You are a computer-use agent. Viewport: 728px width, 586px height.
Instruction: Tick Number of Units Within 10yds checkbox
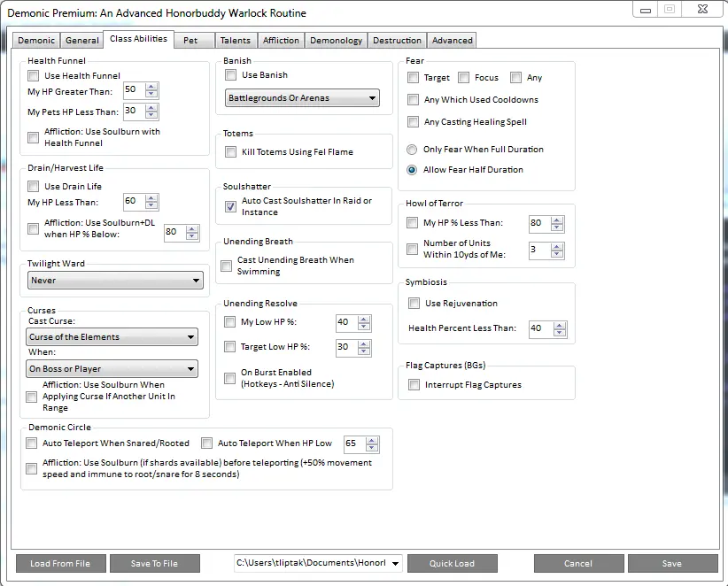412,249
